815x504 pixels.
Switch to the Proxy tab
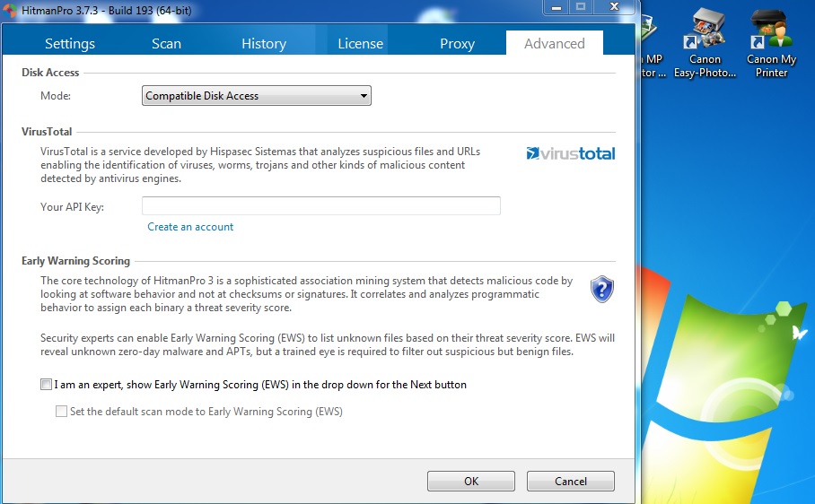tap(458, 44)
